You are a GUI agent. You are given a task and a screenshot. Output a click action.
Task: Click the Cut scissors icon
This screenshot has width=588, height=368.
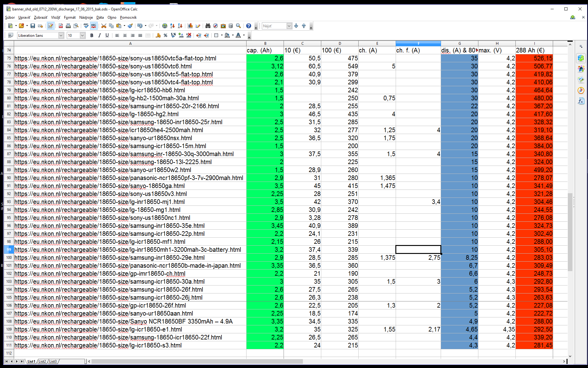point(104,26)
